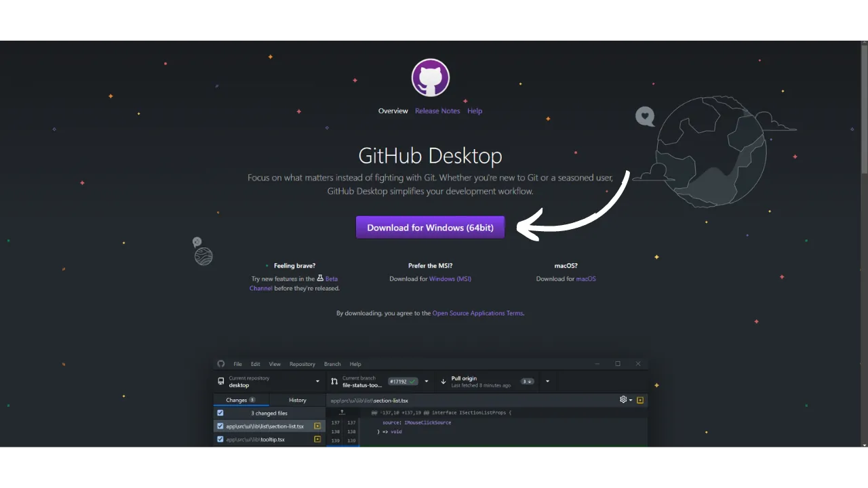Open the Repository menu
Screen dimensions: 868x488
point(302,364)
